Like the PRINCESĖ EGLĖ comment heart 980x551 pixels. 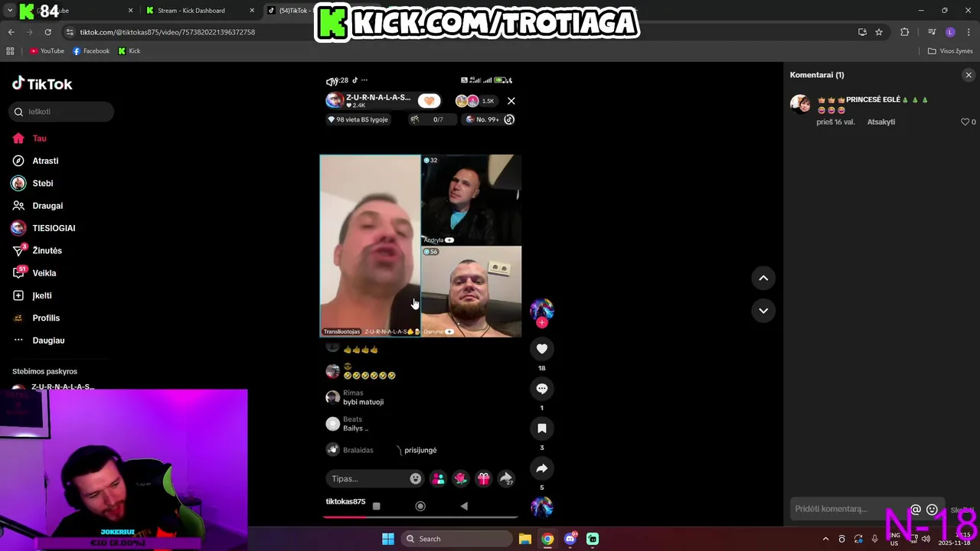965,122
